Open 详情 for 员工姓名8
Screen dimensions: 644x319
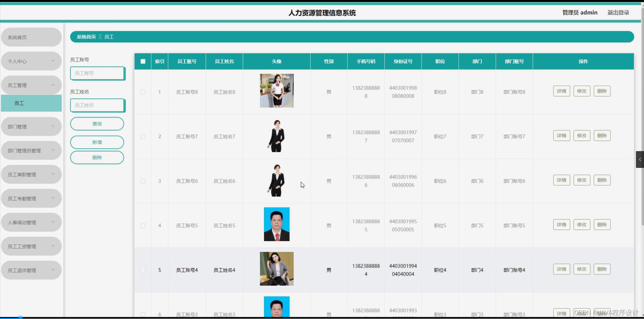[x=561, y=91]
